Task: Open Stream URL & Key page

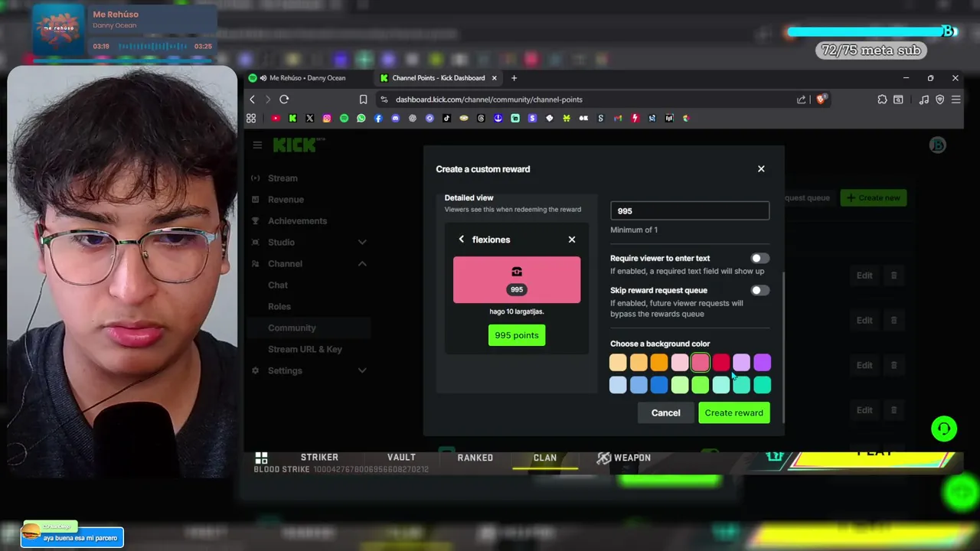Action: tap(305, 350)
